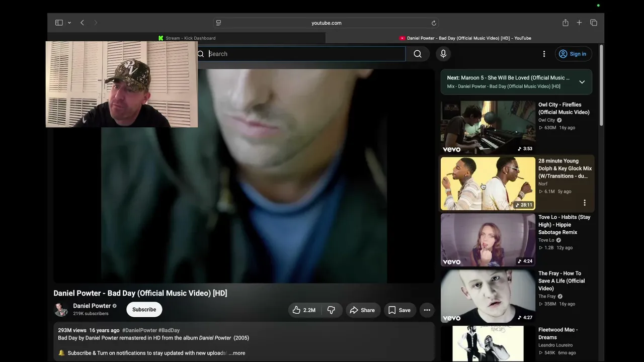Image resolution: width=644 pixels, height=362 pixels.
Task: Open the Safari share menu
Action: (566, 23)
